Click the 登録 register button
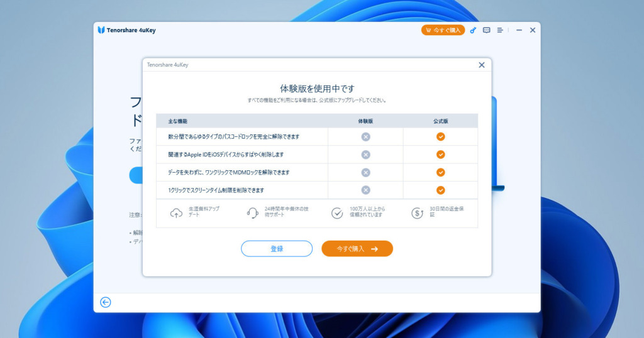This screenshot has height=338, width=644. point(277,249)
